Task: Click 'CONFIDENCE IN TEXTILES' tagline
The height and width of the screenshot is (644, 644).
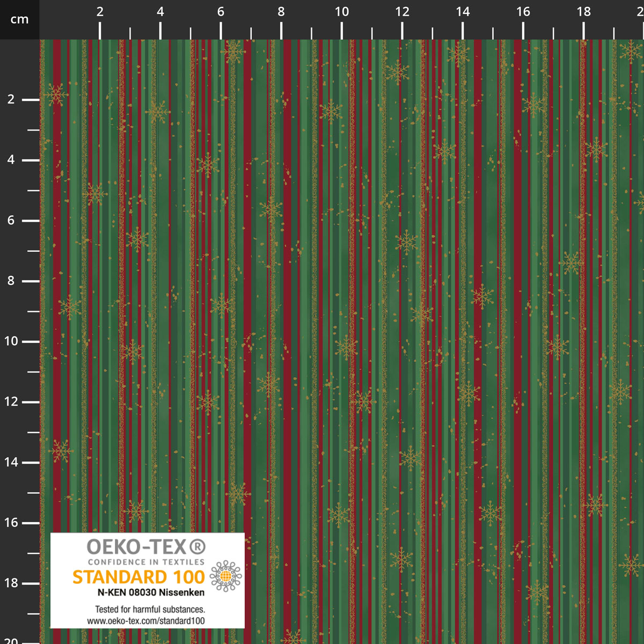Action: pyautogui.click(x=146, y=562)
